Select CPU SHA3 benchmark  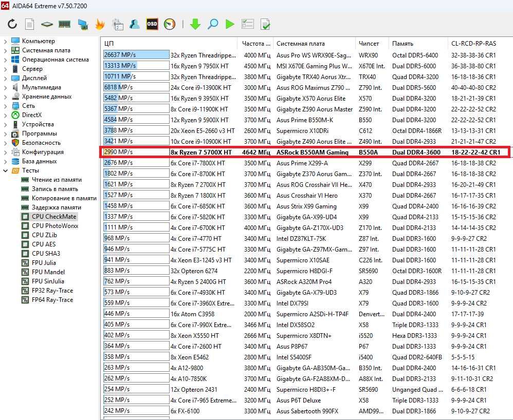coord(46,253)
